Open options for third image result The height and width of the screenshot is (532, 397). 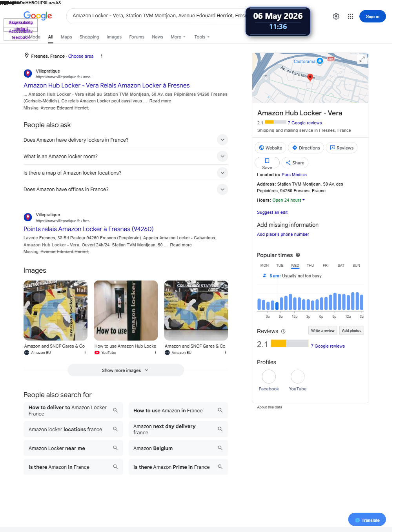click(x=226, y=353)
